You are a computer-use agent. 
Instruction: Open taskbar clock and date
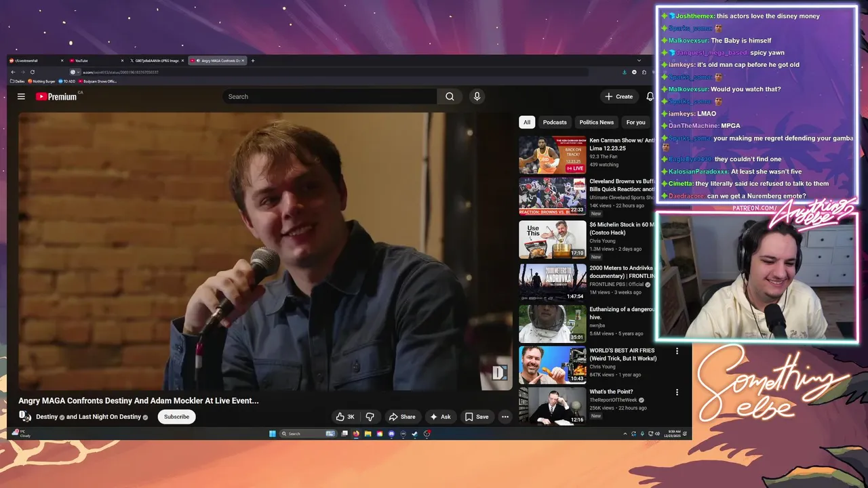point(673,434)
